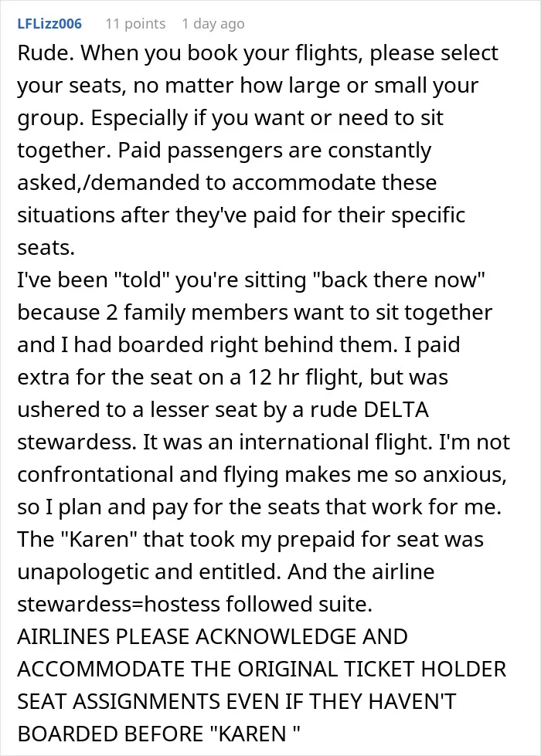Click the final line "BOARDED BEFORE "KAREN ""
The height and width of the screenshot is (756, 541).
pos(159,734)
